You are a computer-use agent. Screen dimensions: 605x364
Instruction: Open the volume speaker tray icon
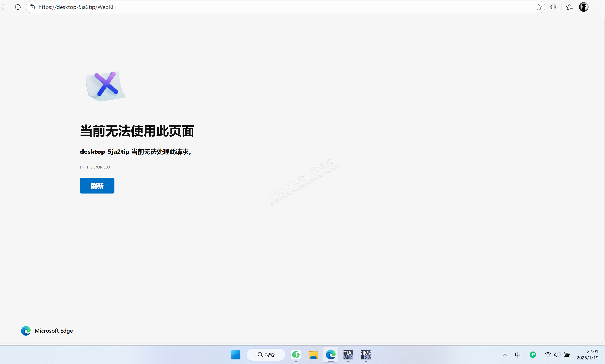click(x=557, y=355)
